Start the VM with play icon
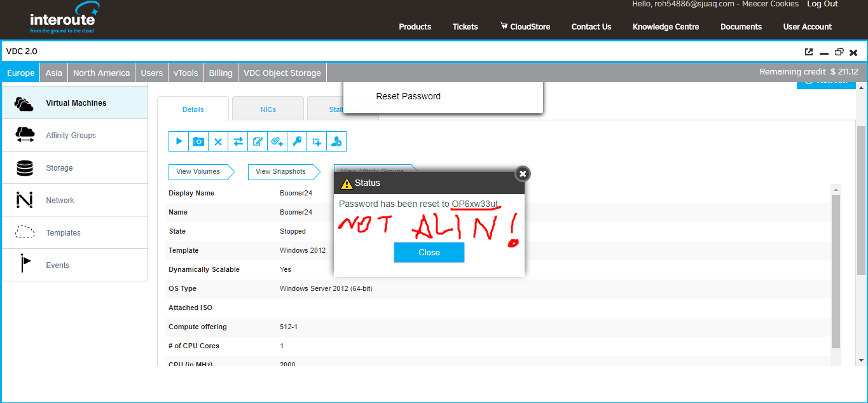The width and height of the screenshot is (868, 403). point(179,141)
